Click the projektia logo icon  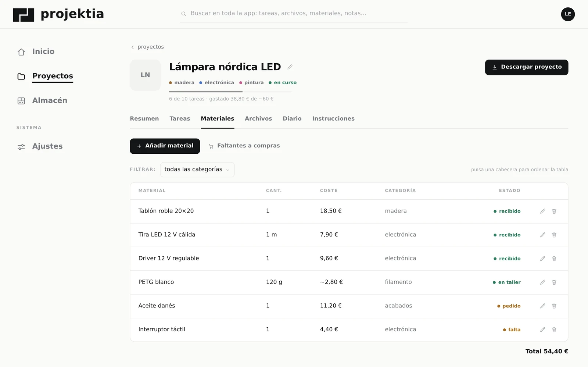tap(24, 15)
